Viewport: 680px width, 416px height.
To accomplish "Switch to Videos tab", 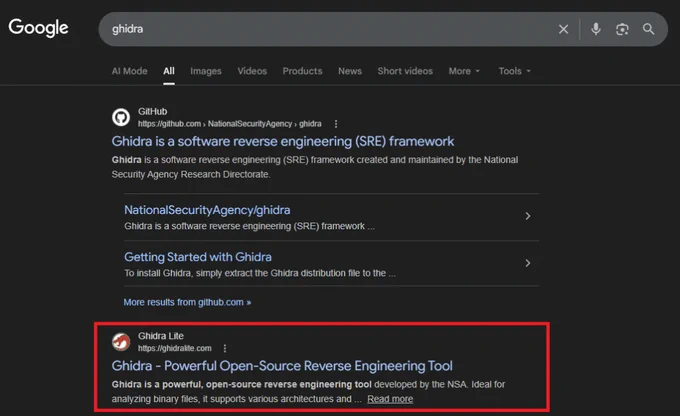I will (x=252, y=71).
